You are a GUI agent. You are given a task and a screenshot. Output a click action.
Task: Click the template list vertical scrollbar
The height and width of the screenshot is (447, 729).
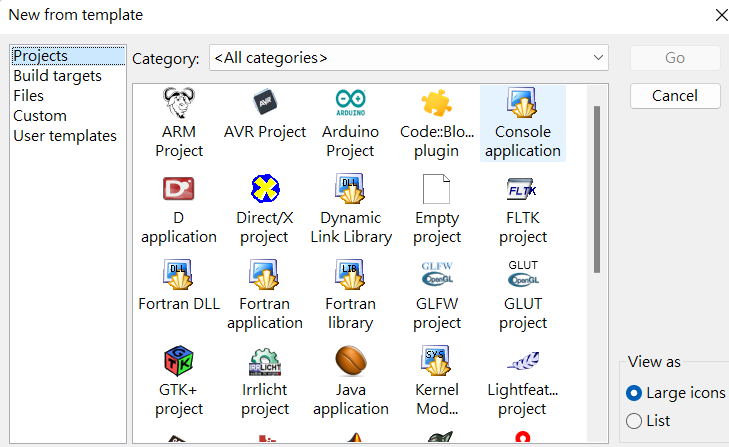[597, 190]
